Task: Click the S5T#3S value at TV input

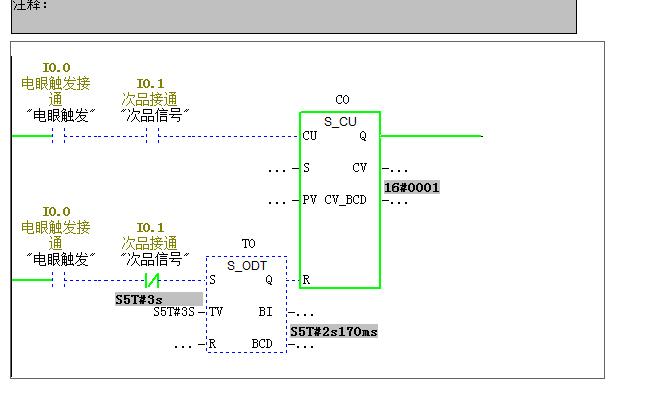Action: tap(173, 312)
